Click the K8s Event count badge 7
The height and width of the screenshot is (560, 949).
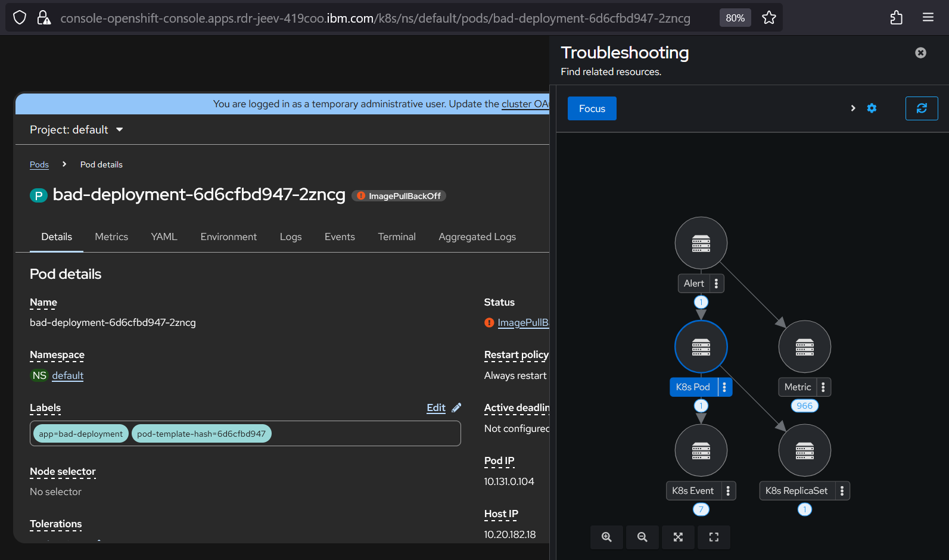pos(701,509)
